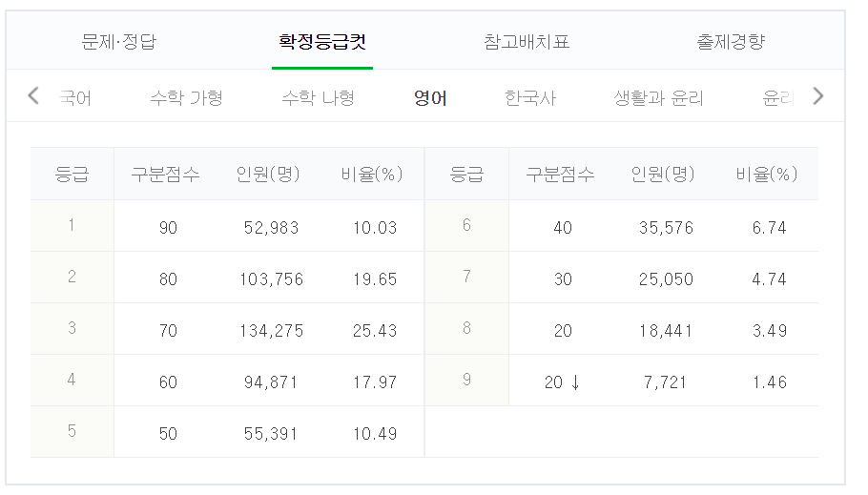Image resolution: width=868 pixels, height=495 pixels.
Task: Click the cutoff score 30
Action: tap(563, 279)
